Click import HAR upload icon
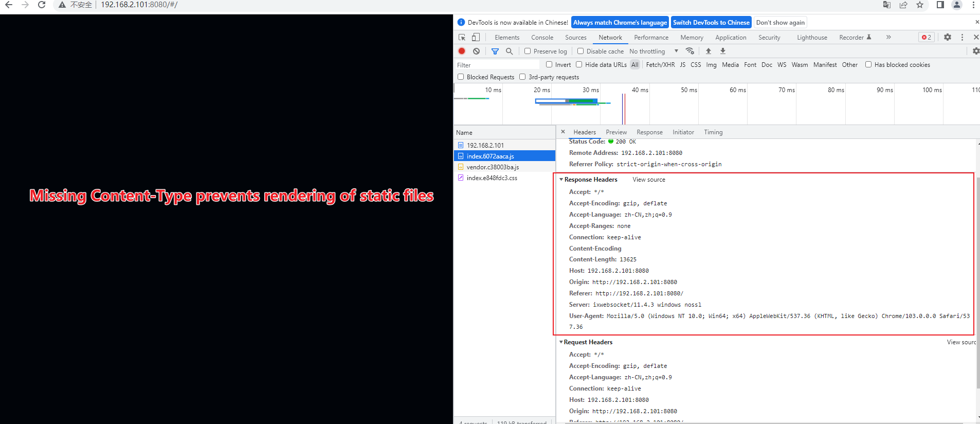The height and width of the screenshot is (424, 980). point(709,51)
